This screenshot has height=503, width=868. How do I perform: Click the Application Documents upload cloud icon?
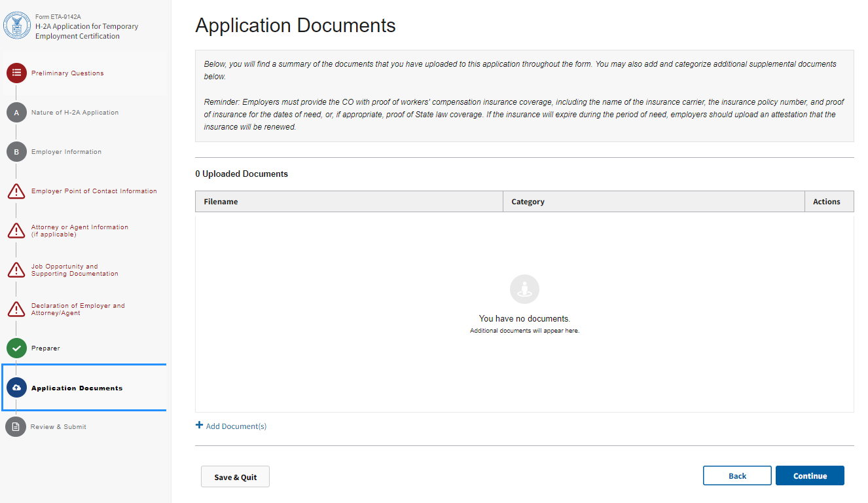(x=16, y=388)
